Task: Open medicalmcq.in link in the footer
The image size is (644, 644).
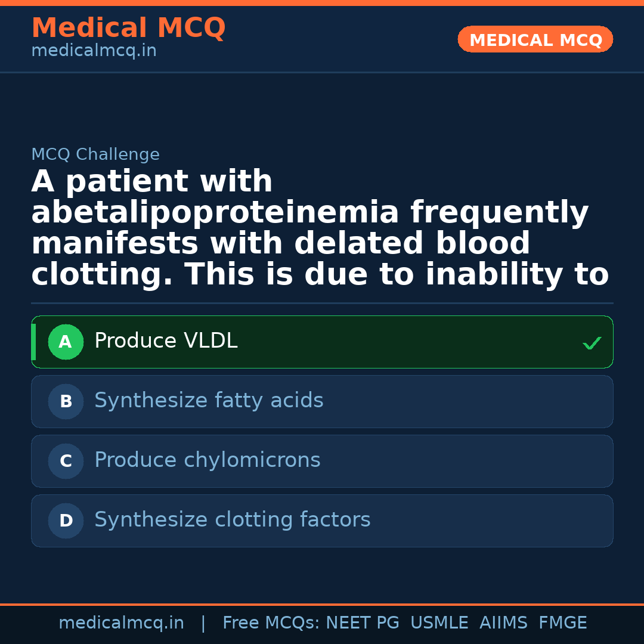Action: point(121,623)
